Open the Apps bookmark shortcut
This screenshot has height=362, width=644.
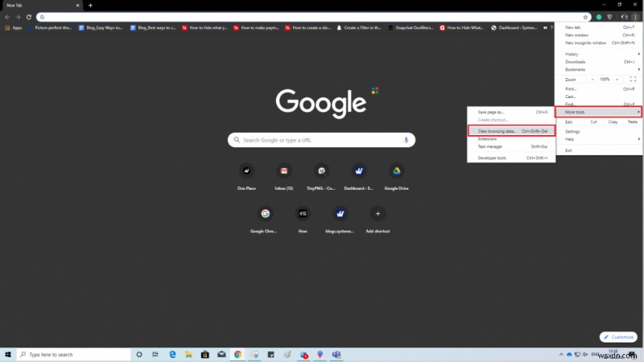pyautogui.click(x=13, y=27)
